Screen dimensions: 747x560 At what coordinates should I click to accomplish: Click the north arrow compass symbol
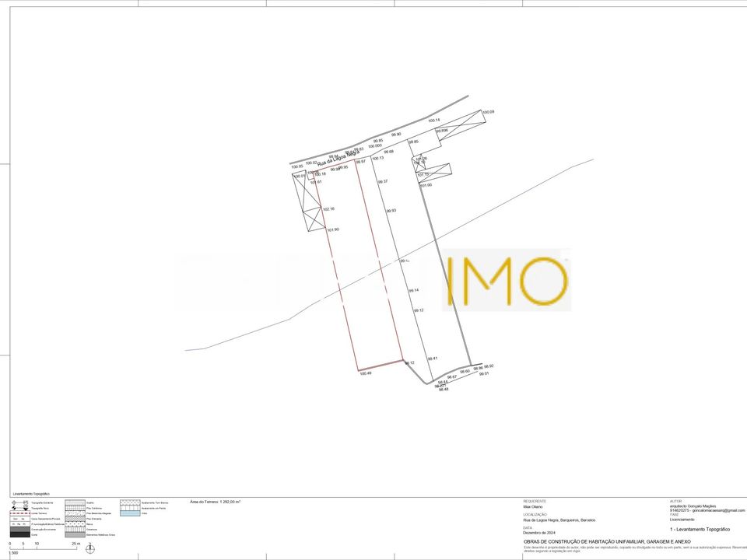pyautogui.click(x=90, y=548)
